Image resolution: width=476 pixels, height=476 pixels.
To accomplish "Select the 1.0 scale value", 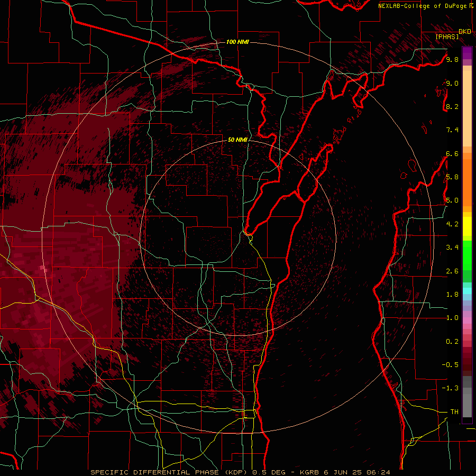I will (452, 318).
